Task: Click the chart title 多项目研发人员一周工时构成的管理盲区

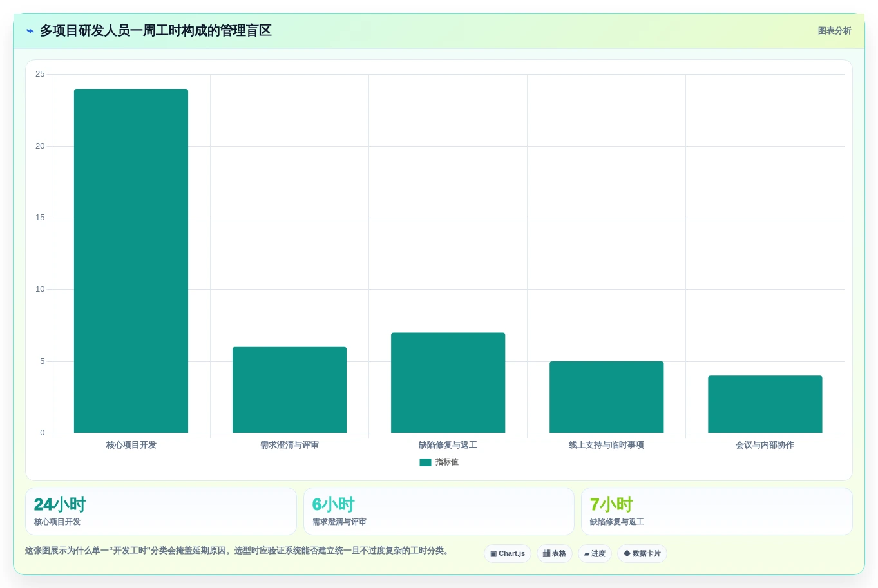Action: coord(156,31)
